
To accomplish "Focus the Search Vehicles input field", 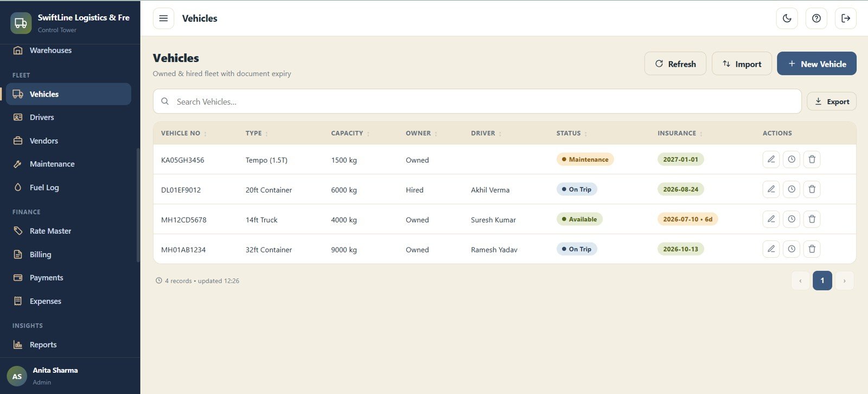I will pyautogui.click(x=477, y=101).
